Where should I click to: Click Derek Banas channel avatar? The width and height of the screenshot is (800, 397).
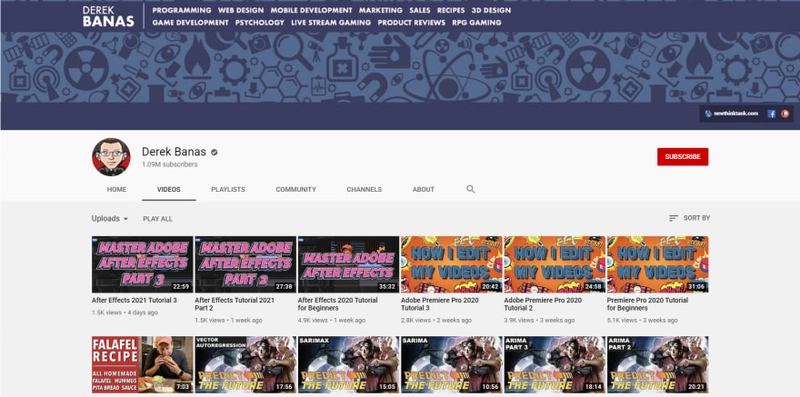click(111, 157)
